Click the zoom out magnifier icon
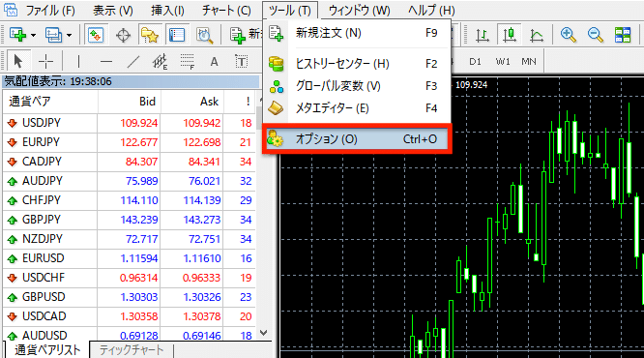 click(595, 35)
